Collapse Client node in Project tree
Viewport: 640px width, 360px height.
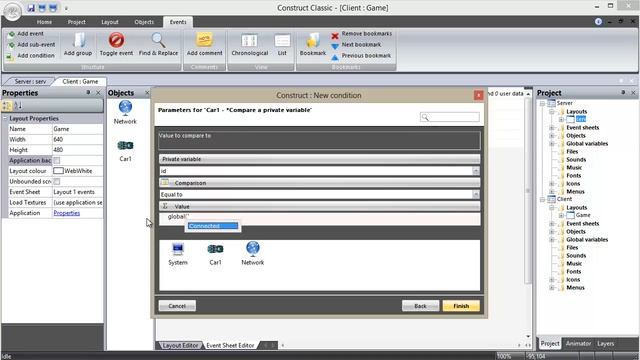tap(543, 200)
